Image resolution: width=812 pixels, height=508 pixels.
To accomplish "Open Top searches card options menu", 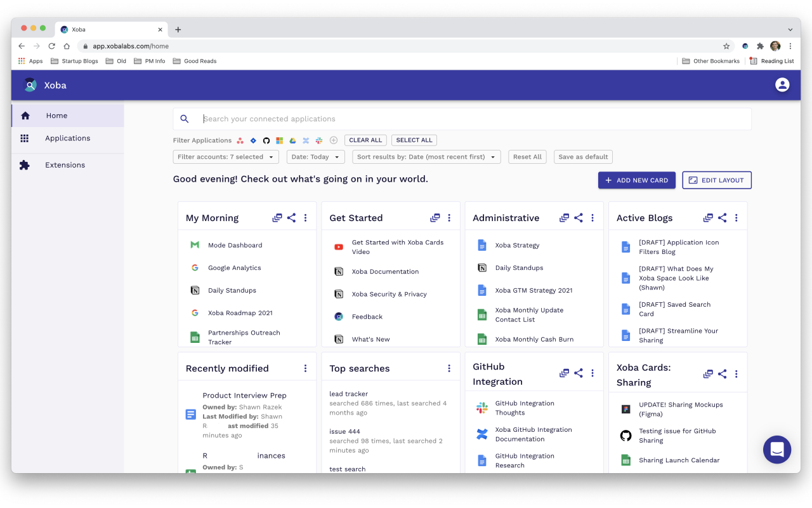I will [449, 368].
